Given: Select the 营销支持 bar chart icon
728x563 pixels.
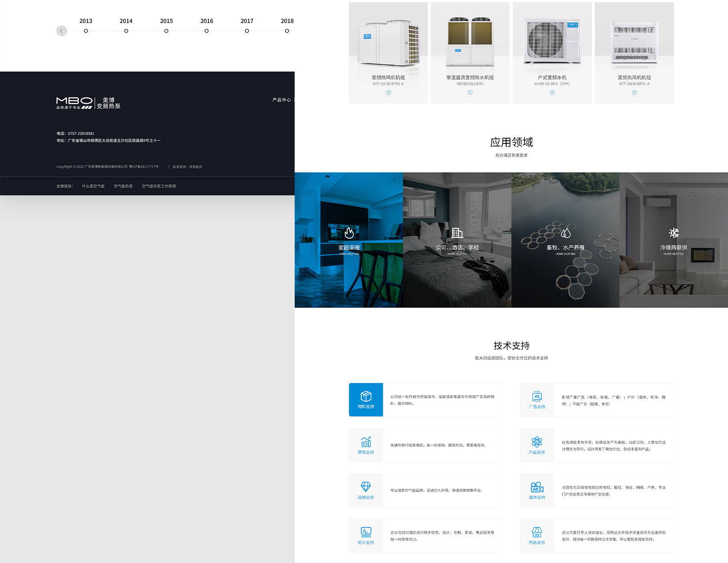Looking at the screenshot, I should pyautogui.click(x=366, y=442).
